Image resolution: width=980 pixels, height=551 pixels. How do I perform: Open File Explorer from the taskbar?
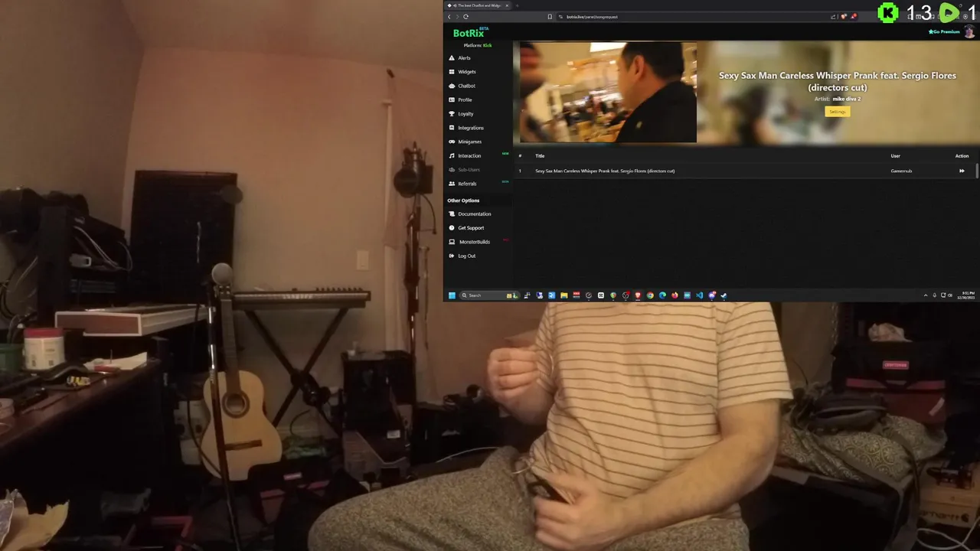[x=564, y=295]
